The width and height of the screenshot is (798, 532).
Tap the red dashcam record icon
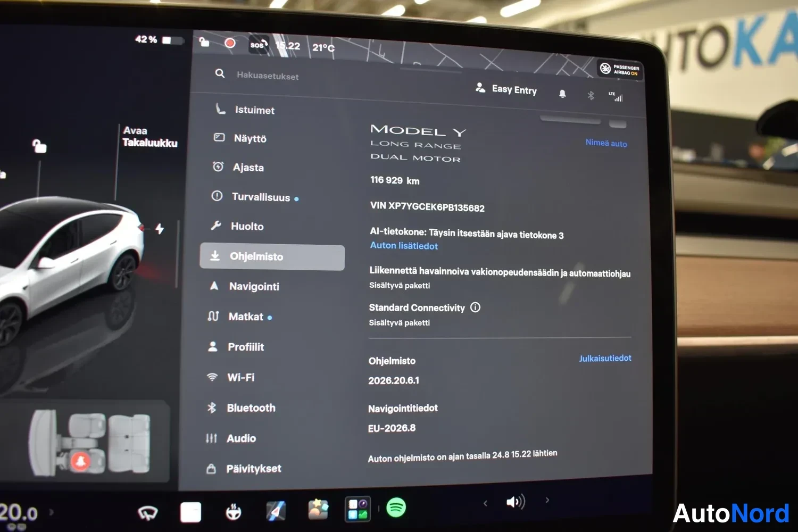point(230,43)
